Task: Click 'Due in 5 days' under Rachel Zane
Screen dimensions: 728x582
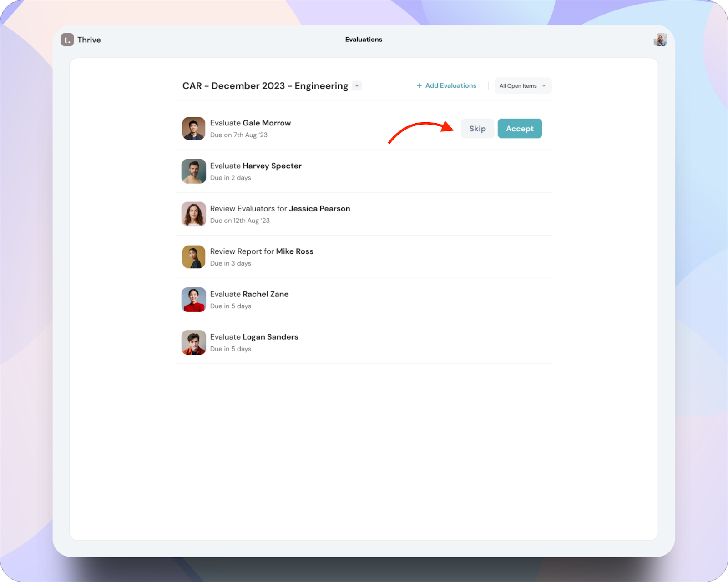Action: point(231,306)
